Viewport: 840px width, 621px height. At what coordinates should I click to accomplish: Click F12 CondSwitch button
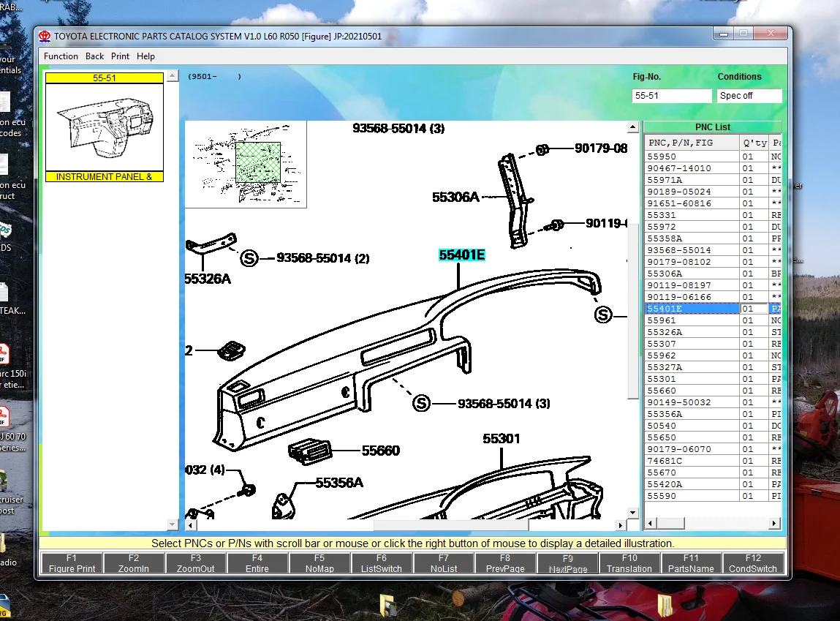(x=753, y=563)
